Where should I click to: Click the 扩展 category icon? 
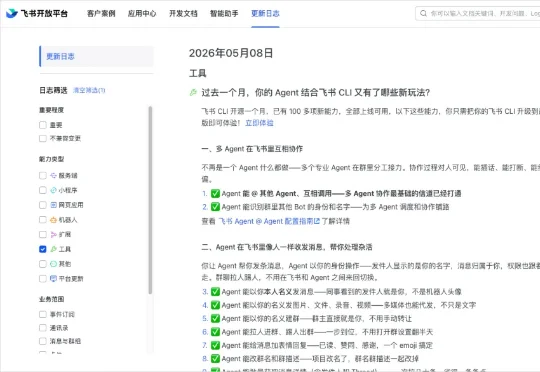point(53,235)
